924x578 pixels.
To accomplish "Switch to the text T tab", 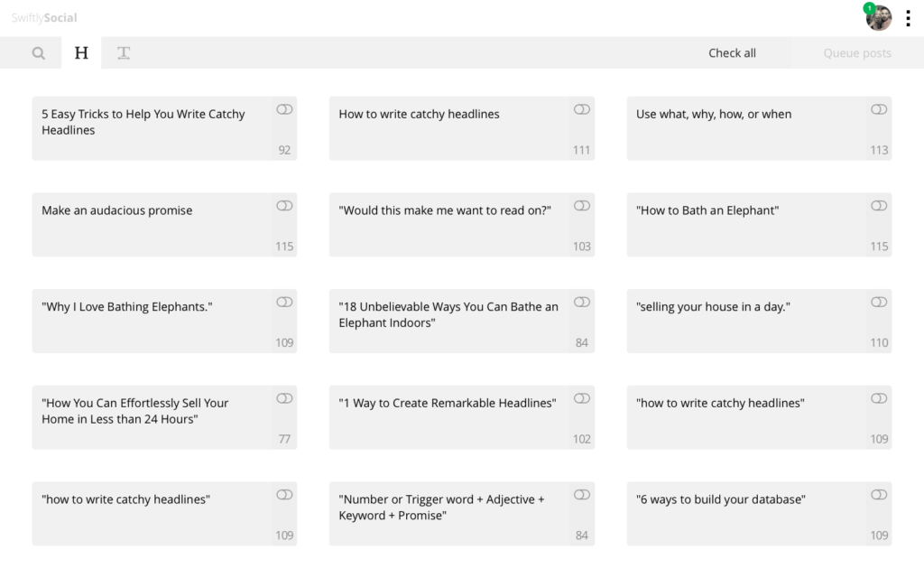I will (x=124, y=53).
